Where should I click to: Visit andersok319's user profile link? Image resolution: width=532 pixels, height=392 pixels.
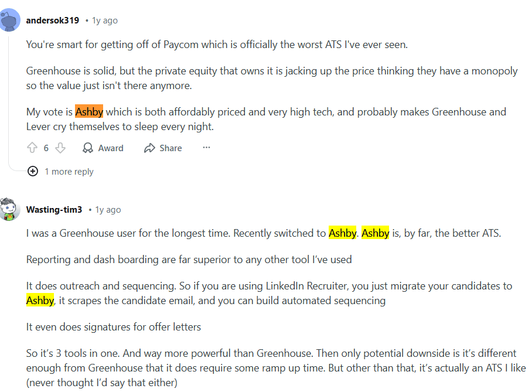pyautogui.click(x=52, y=21)
